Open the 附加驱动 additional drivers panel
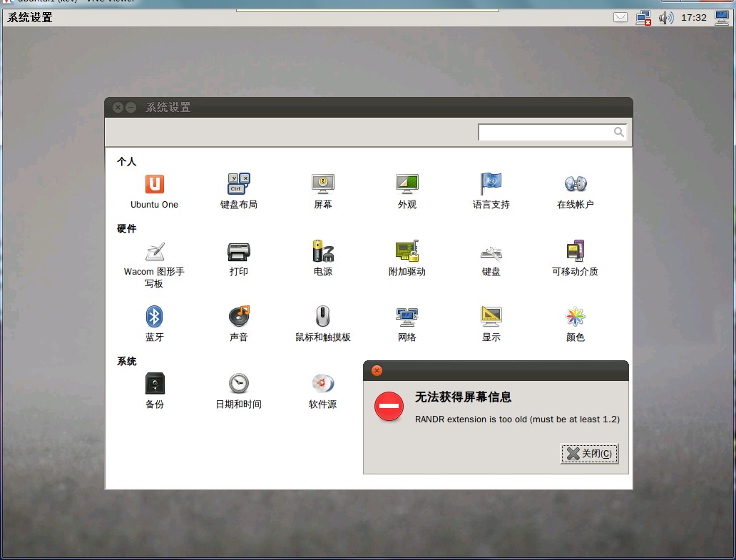The height and width of the screenshot is (560, 736). (407, 259)
